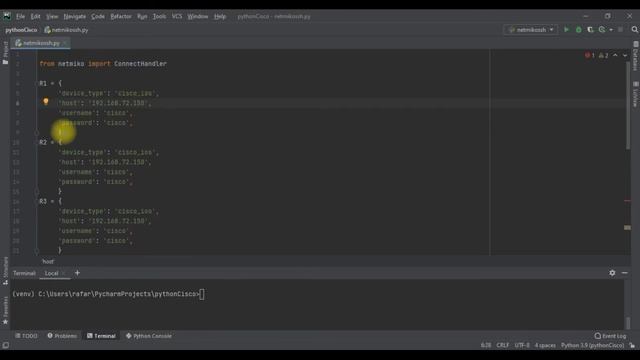
Task: Click the red error stripe marker
Action: [x=627, y=200]
